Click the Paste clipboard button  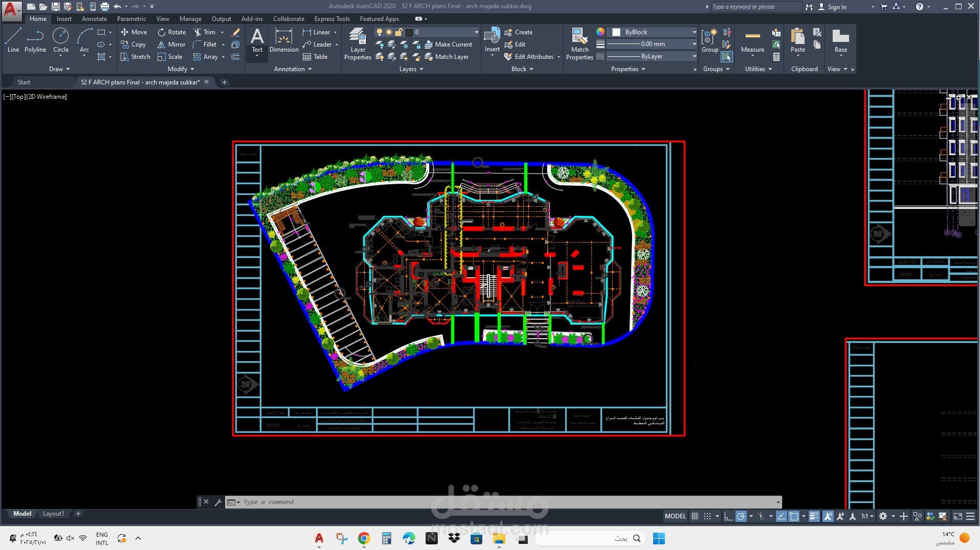click(797, 40)
